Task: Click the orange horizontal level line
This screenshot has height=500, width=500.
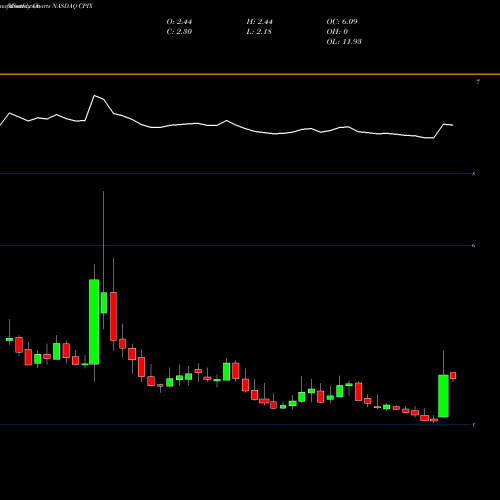Action: [x=250, y=74]
